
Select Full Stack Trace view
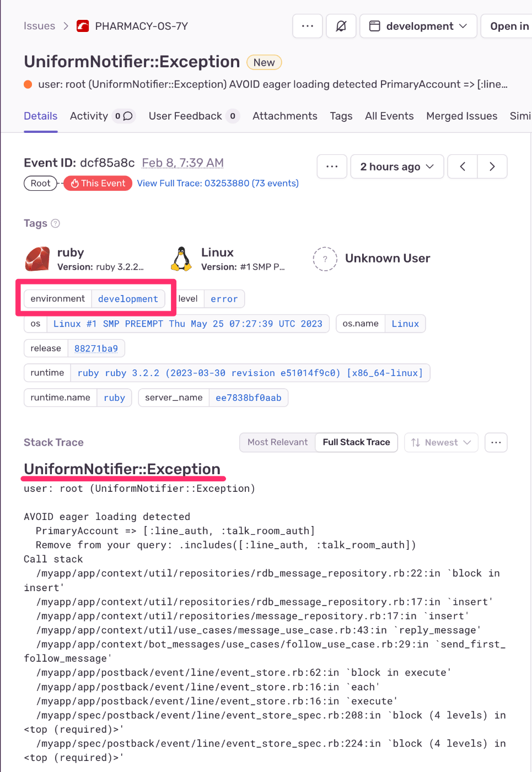tap(356, 442)
